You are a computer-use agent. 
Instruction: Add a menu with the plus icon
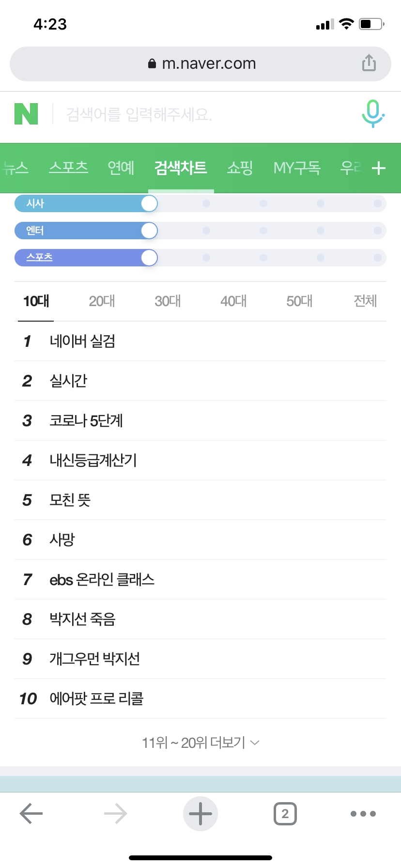point(378,169)
